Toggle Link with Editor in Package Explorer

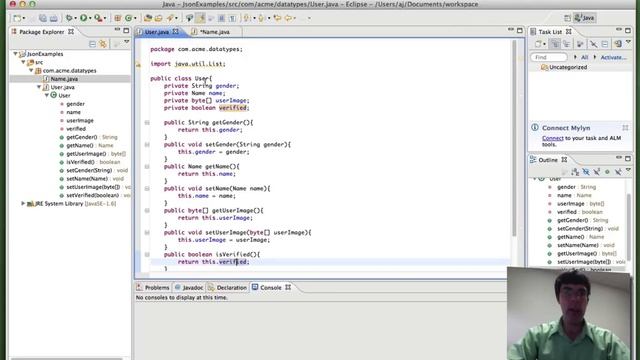tap(103, 44)
